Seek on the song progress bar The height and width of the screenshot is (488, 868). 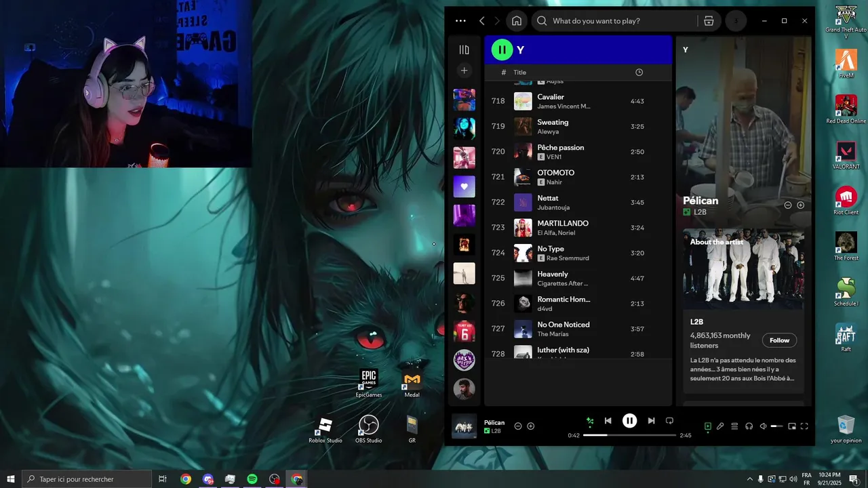(x=630, y=435)
